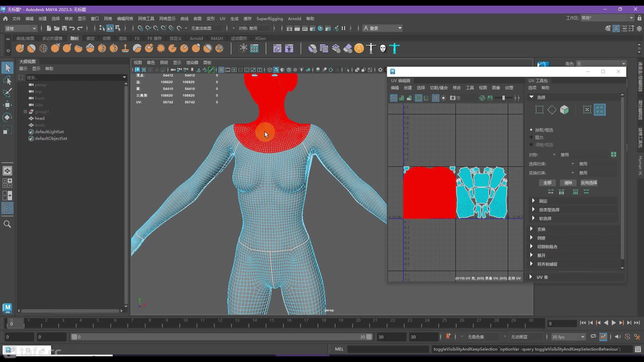The image size is (644, 362).
Task: Save the scene with the floppy icon
Action: 64,28
